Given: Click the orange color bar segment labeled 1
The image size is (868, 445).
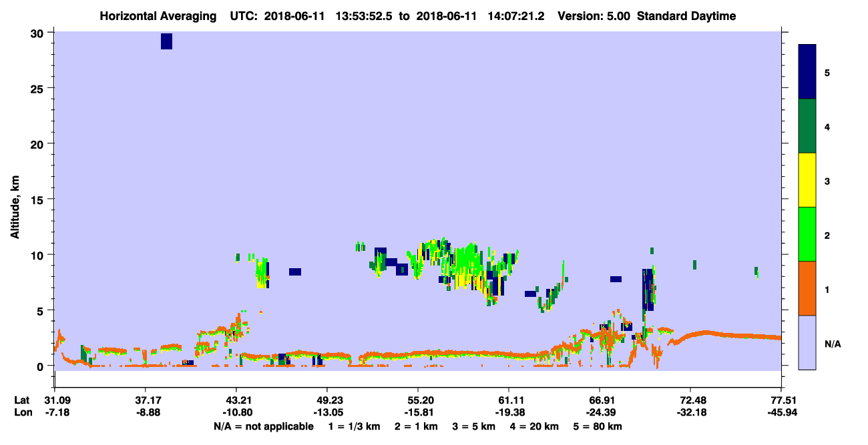Looking at the screenshot, I should coord(807,288).
